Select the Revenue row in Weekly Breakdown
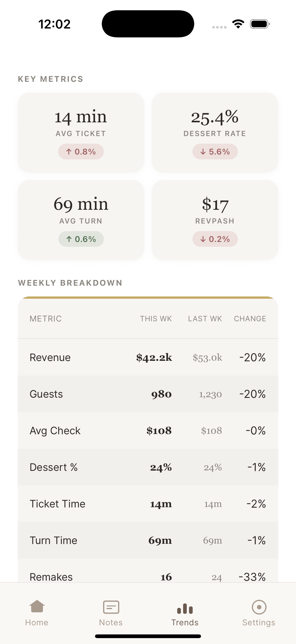This screenshot has height=644, width=296. coord(148,358)
